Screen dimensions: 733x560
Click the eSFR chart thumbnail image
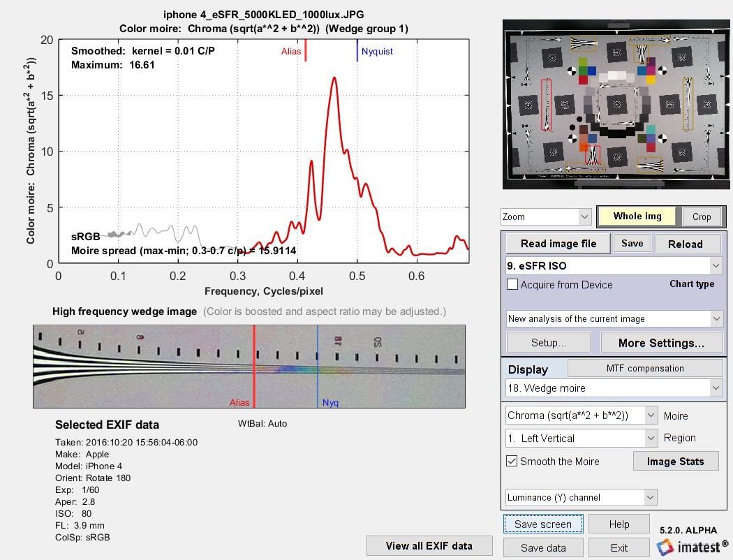(616, 104)
